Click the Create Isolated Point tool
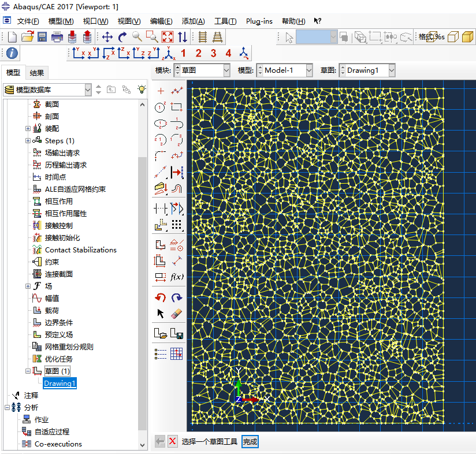Screen dimensions: 476x454 161,91
